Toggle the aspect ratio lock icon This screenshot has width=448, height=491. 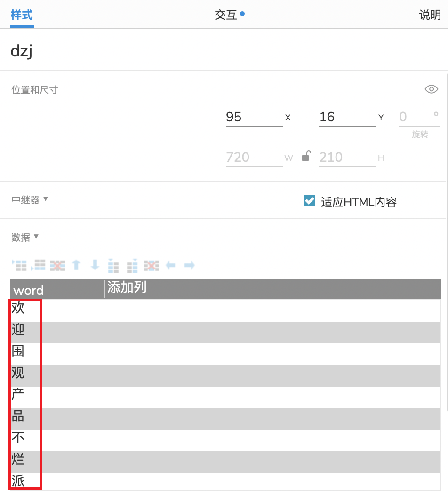(306, 156)
